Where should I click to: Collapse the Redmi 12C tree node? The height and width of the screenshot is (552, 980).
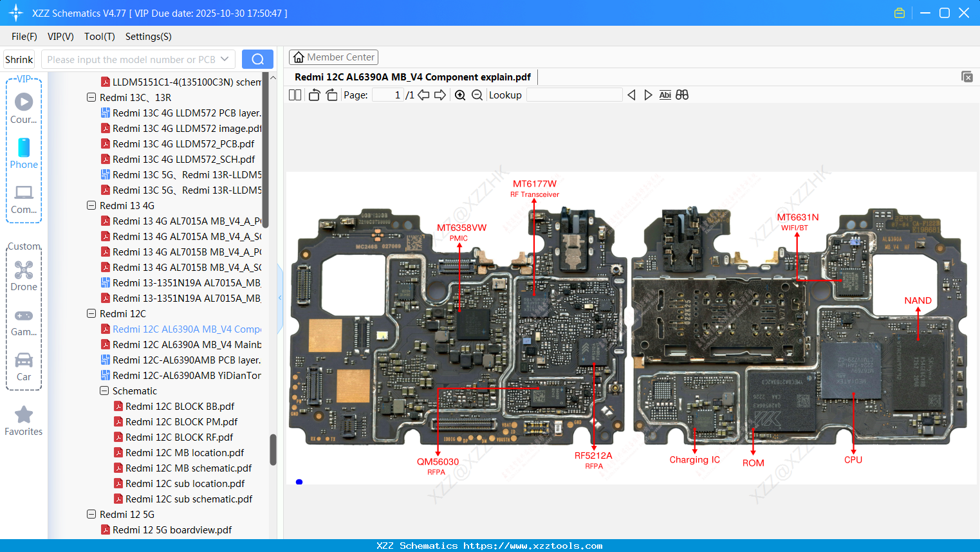pyautogui.click(x=91, y=313)
